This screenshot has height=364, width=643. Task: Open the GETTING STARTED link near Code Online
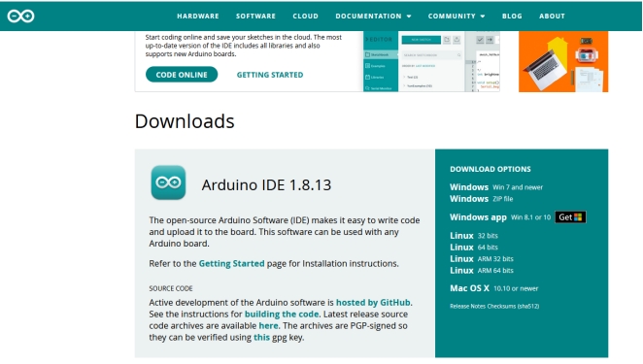tap(270, 75)
